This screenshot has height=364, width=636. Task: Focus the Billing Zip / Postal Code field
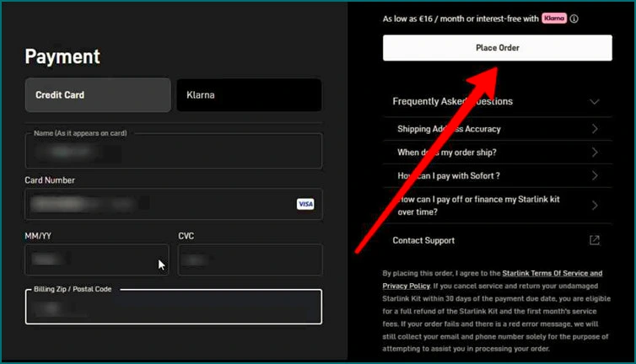pyautogui.click(x=174, y=307)
